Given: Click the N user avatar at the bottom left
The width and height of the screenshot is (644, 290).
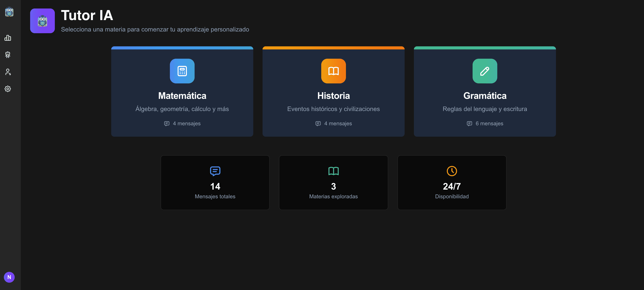Looking at the screenshot, I should (x=9, y=277).
